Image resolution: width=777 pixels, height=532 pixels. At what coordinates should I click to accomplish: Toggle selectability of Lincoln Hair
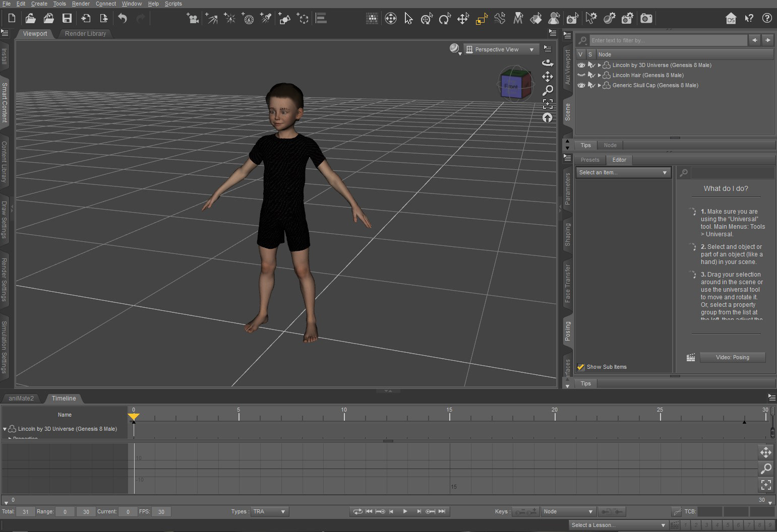tap(591, 75)
